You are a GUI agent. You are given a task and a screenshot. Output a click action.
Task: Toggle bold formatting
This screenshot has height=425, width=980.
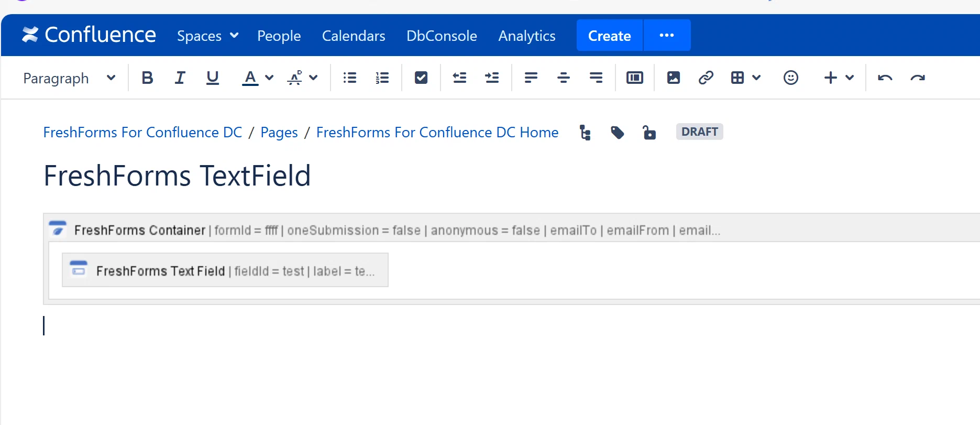pos(148,78)
